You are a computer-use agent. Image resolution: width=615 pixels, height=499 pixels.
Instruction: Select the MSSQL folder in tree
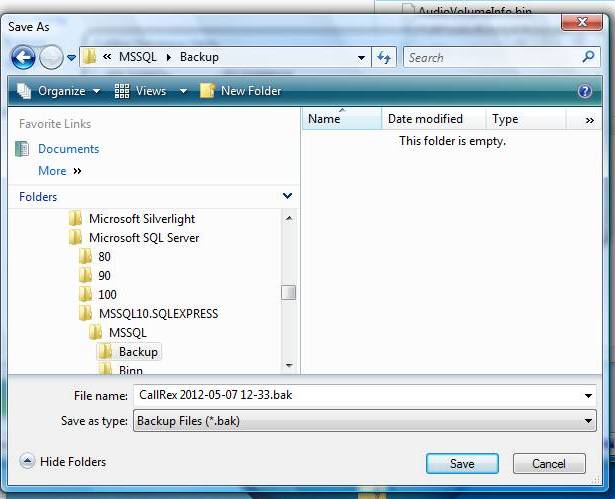pyautogui.click(x=128, y=333)
